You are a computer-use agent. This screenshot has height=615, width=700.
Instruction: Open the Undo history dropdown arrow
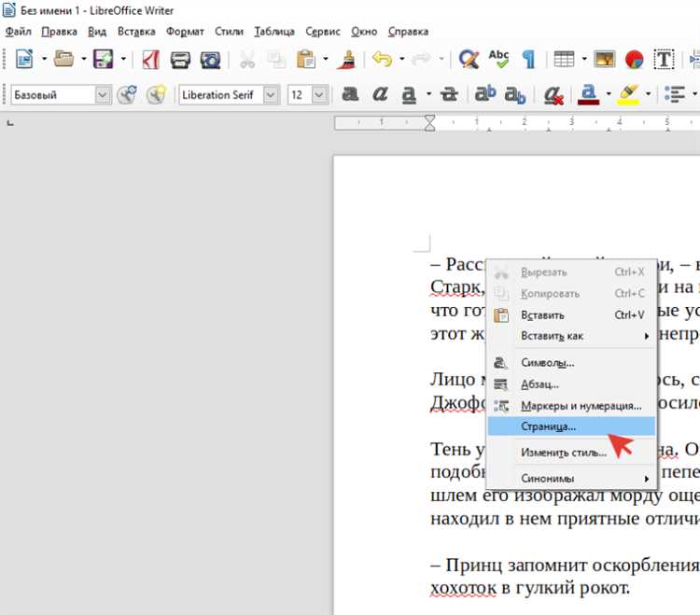(401, 59)
